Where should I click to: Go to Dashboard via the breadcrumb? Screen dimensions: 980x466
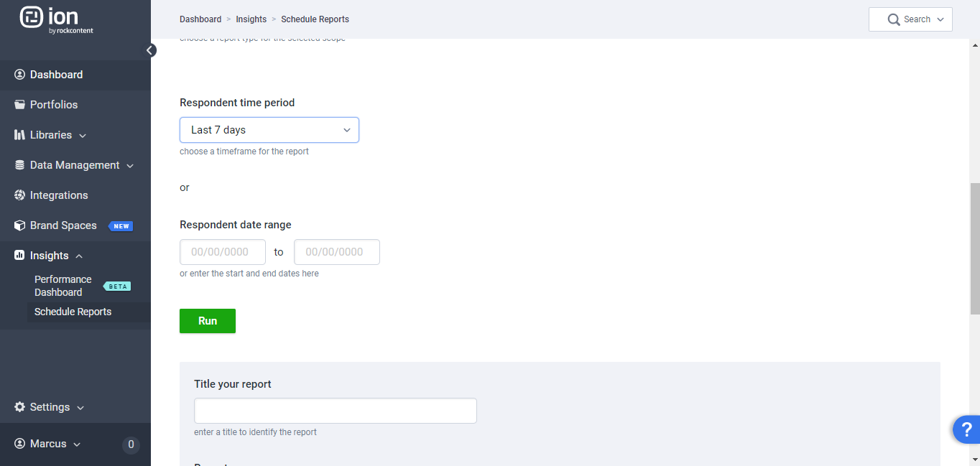pos(200,19)
